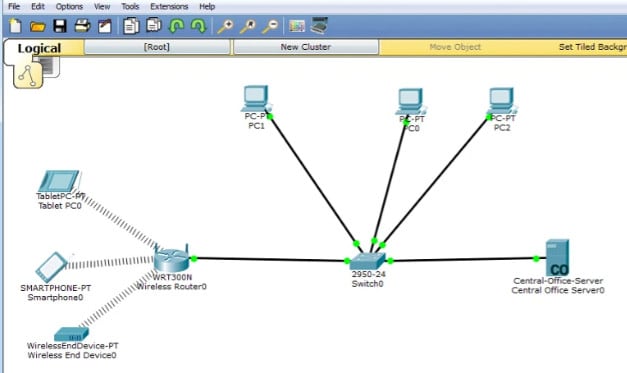Open the Edit menu
Screen dimensions: 627x373
(x=38, y=6)
